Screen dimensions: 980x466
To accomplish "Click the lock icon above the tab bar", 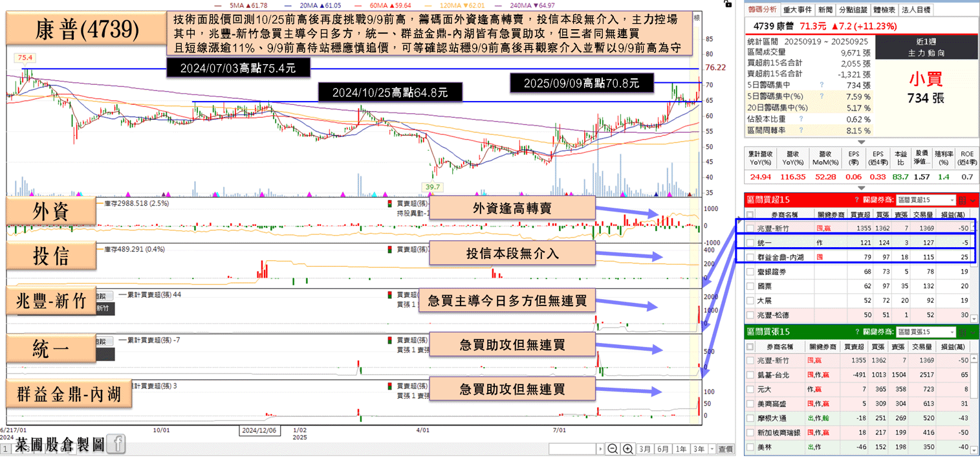I will [x=728, y=3].
